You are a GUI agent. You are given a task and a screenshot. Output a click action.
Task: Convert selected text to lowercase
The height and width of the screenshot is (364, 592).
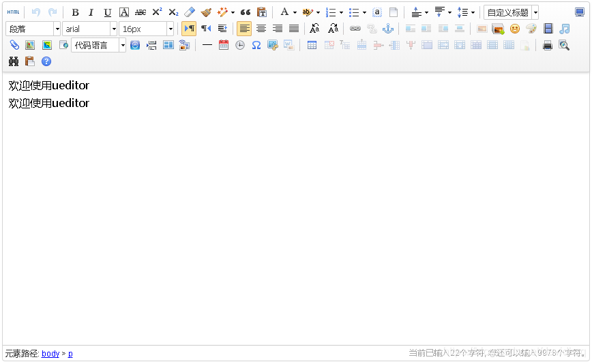point(333,29)
